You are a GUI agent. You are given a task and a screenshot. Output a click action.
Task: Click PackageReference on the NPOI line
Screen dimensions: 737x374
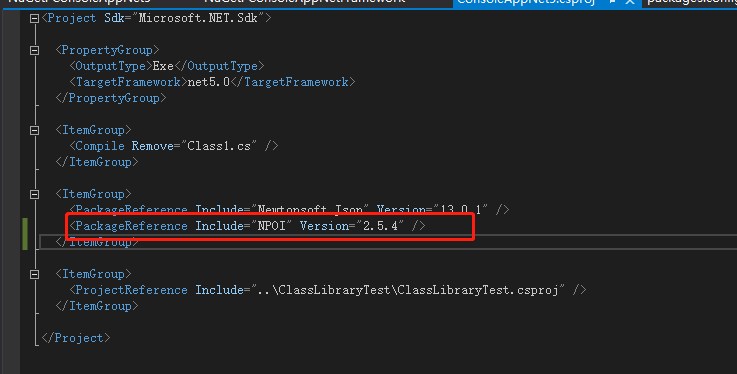pyautogui.click(x=132, y=226)
